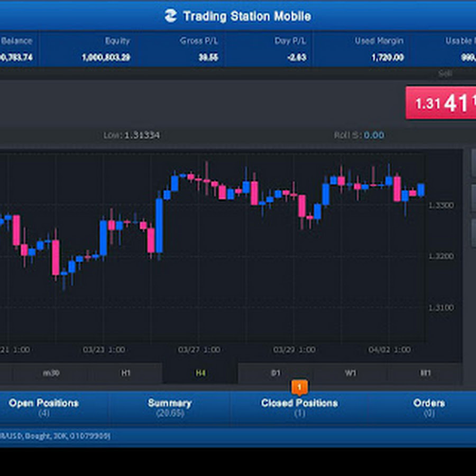
Task: Open the Orders (0) tab
Action: 428,408
